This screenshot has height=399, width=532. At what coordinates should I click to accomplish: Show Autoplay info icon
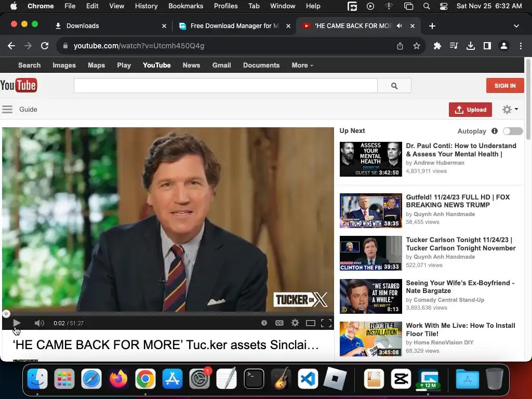(495, 131)
